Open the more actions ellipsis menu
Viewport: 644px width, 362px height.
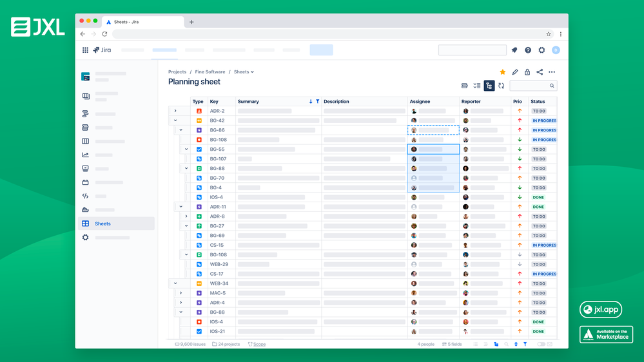pos(552,72)
